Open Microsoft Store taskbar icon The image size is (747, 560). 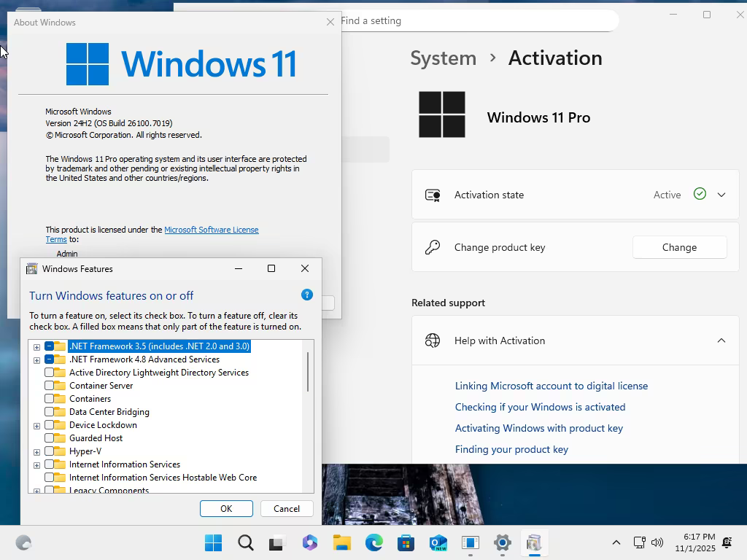pyautogui.click(x=406, y=542)
